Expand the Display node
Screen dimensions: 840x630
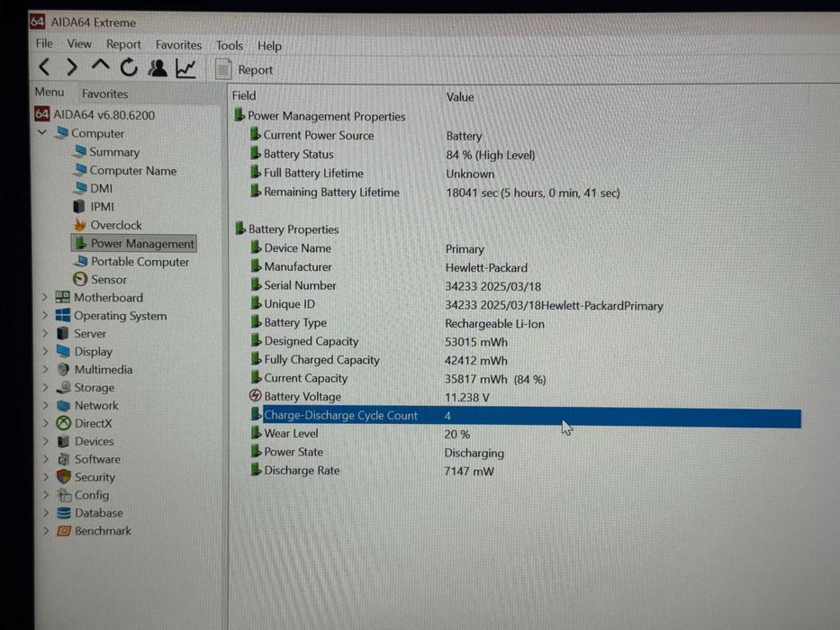45,351
